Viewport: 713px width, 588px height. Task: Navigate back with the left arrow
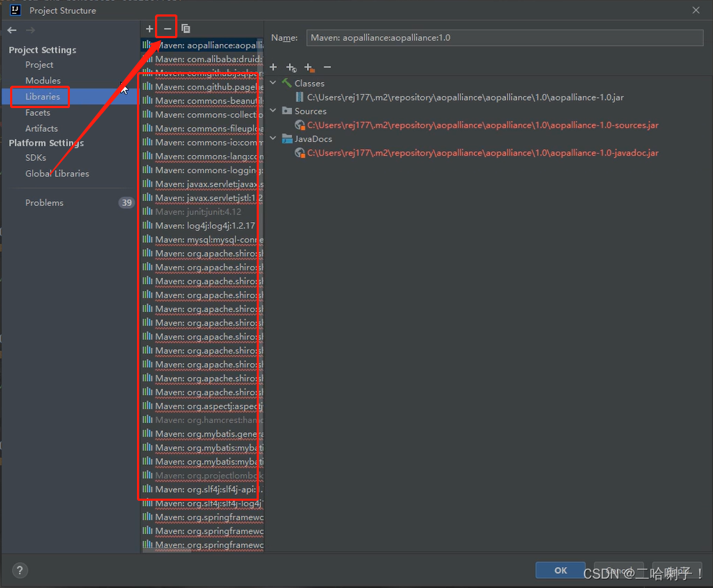coord(12,30)
